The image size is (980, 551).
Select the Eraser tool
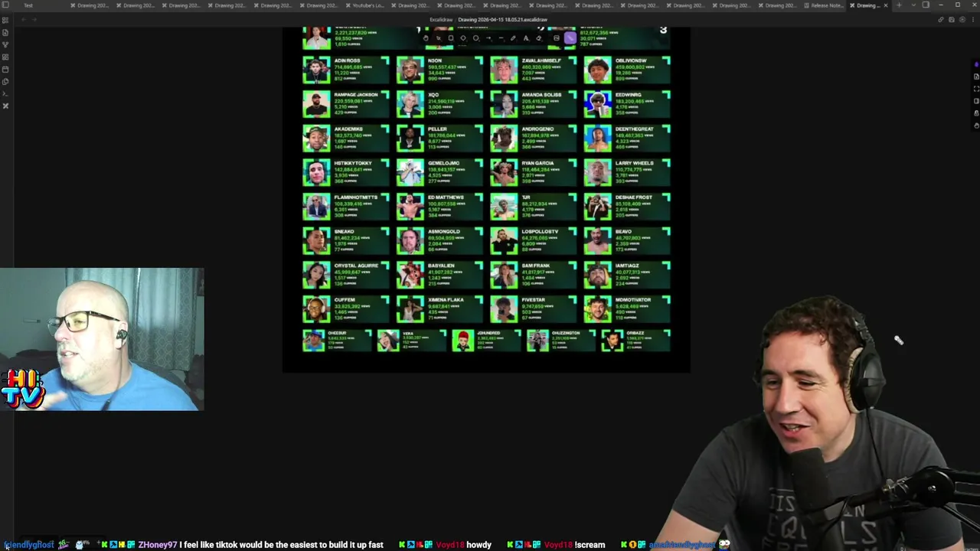point(538,38)
